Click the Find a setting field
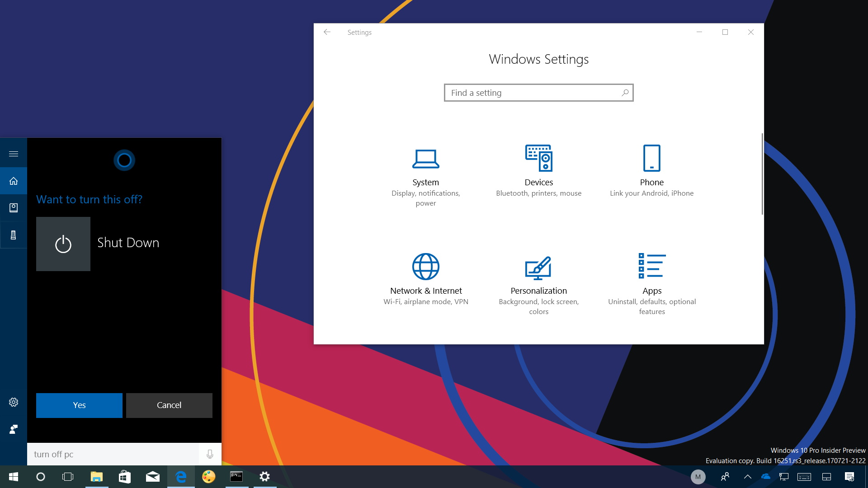Viewport: 868px width, 488px height. tap(539, 93)
